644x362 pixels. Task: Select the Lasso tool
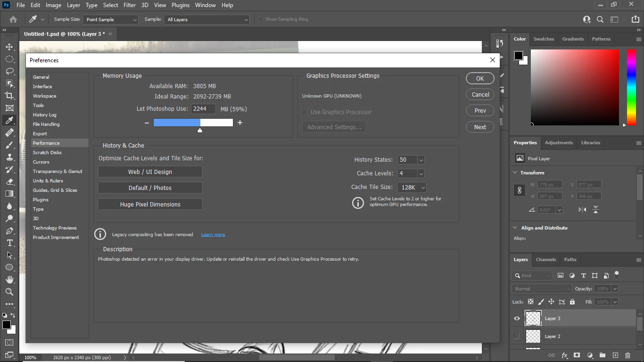point(9,72)
